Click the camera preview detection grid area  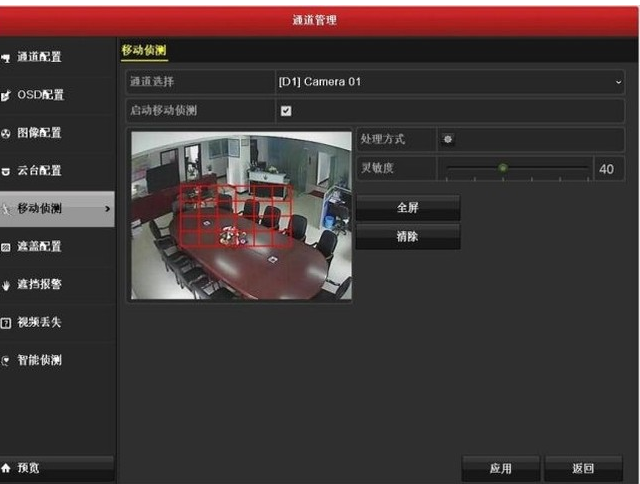(x=235, y=215)
